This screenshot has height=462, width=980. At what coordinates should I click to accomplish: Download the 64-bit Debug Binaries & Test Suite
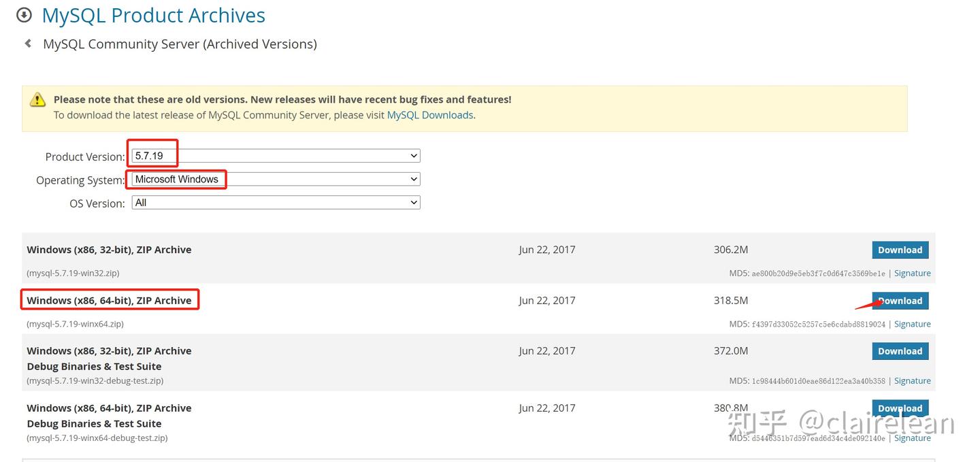pos(900,408)
